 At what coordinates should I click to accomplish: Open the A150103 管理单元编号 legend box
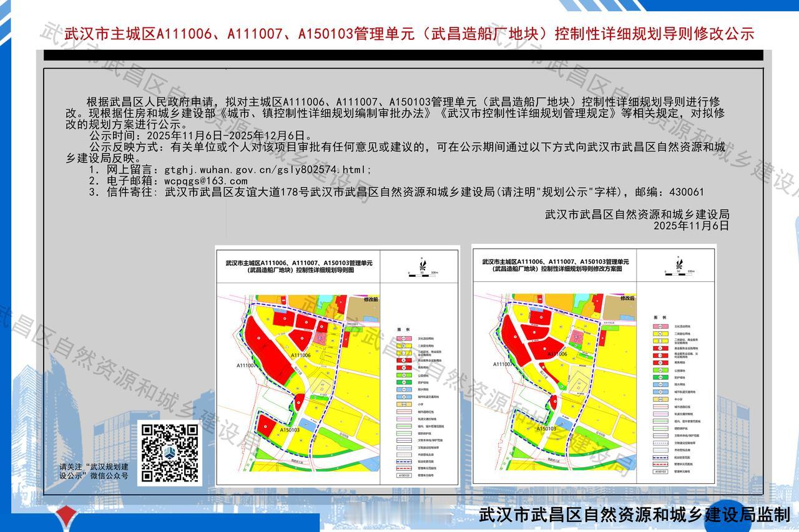tap(403, 474)
